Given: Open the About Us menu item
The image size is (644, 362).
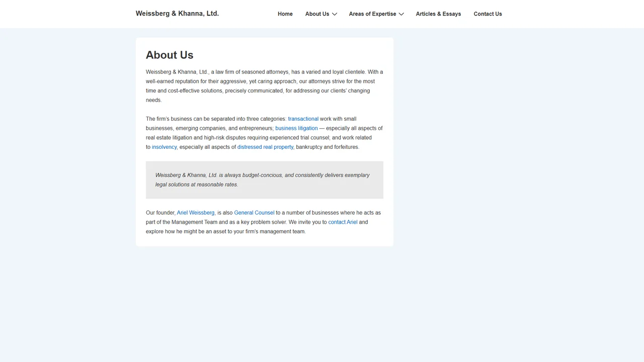Looking at the screenshot, I should point(317,14).
